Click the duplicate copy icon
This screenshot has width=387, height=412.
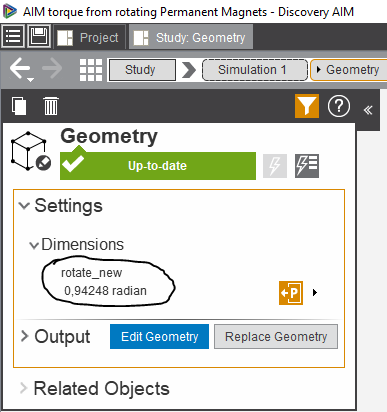(x=19, y=106)
